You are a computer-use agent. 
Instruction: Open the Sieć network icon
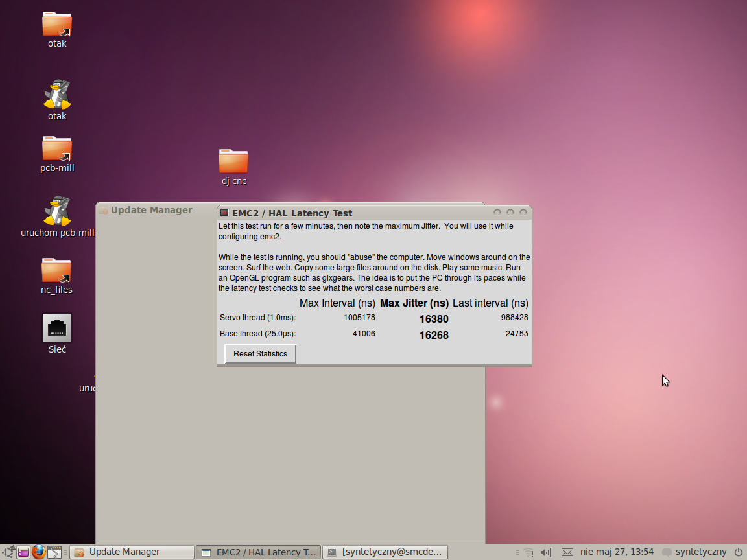(56, 327)
